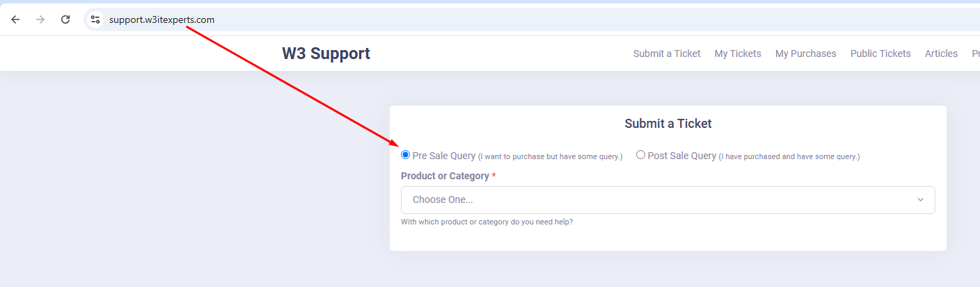Select Post Sale Query radio button
Viewport: 980px width, 287px height.
pyautogui.click(x=640, y=155)
